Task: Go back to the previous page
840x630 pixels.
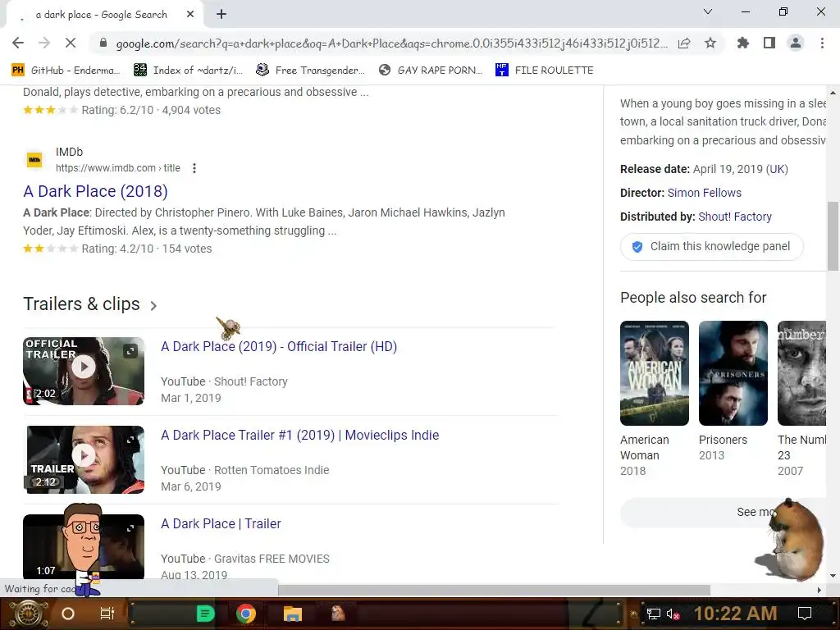Action: (x=18, y=43)
